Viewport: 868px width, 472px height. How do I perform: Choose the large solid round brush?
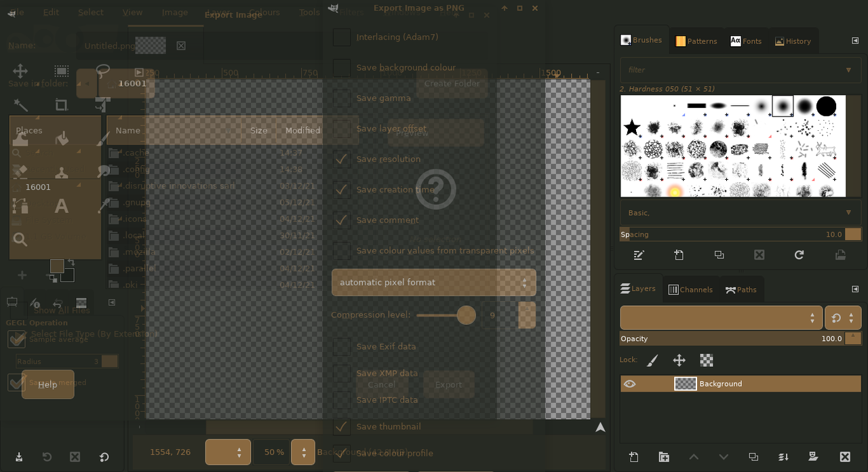coord(826,106)
